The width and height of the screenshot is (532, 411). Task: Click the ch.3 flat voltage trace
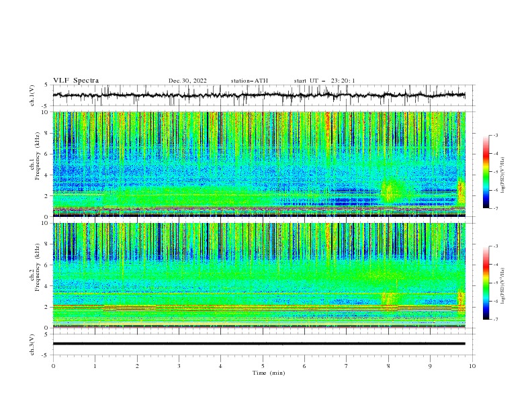(259, 344)
